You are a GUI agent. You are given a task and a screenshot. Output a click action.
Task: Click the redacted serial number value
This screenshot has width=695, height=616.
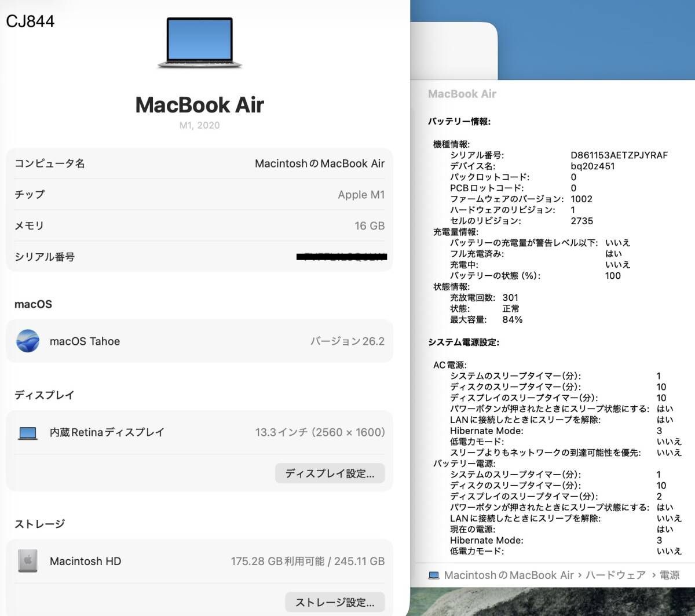pos(341,257)
